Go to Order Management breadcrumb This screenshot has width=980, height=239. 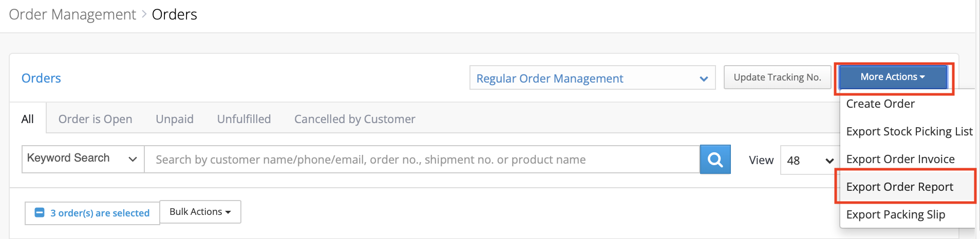point(72,14)
